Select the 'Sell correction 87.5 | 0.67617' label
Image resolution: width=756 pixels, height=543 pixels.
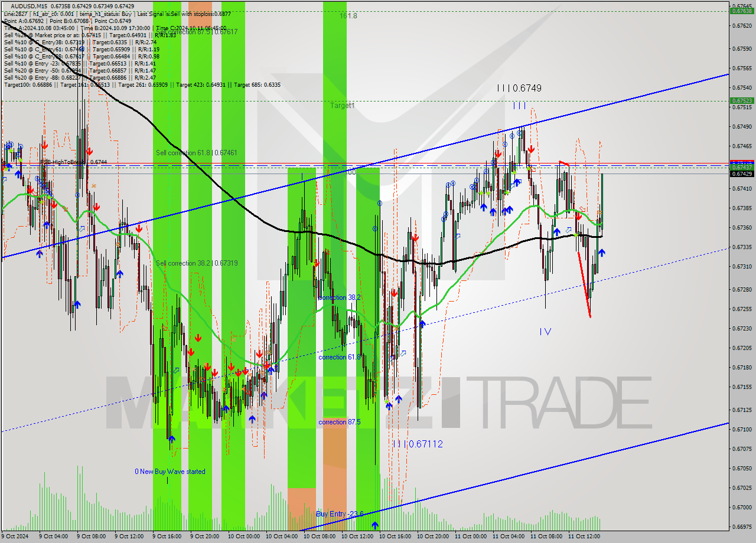pyautogui.click(x=197, y=32)
